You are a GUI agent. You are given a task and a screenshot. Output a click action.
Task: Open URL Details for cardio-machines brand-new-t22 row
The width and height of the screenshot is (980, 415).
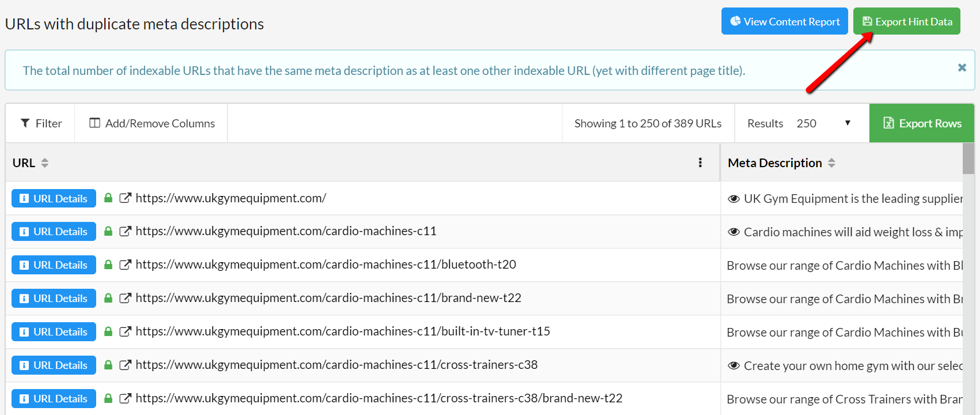[x=54, y=299]
